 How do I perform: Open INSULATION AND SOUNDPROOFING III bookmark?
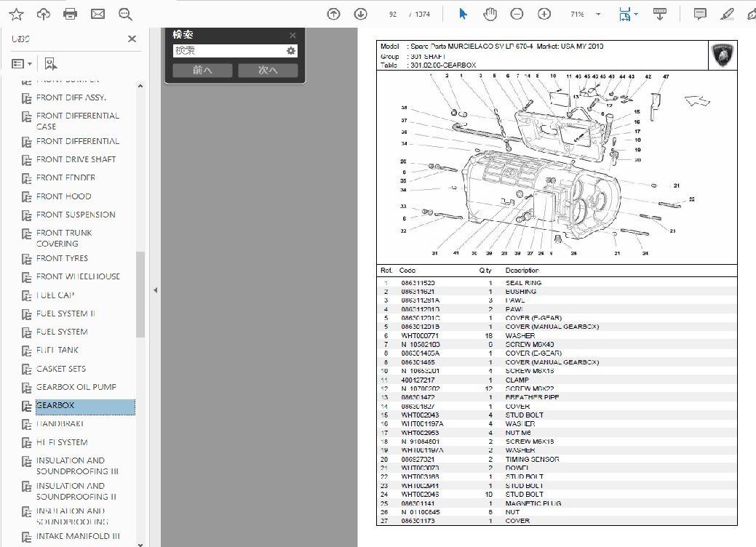[77, 466]
